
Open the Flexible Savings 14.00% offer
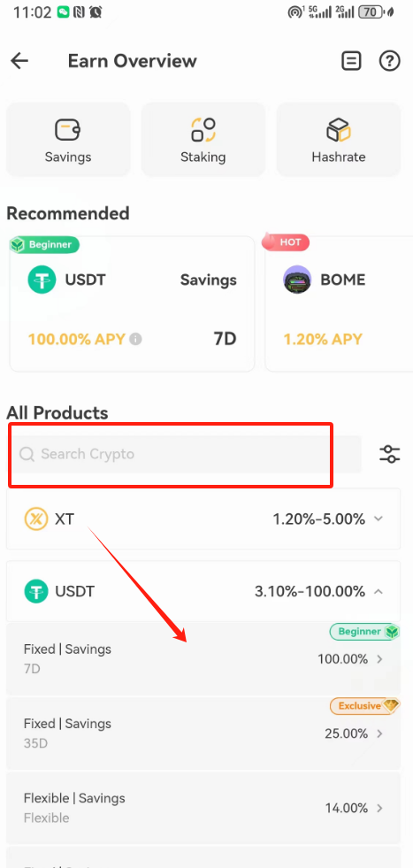point(203,808)
